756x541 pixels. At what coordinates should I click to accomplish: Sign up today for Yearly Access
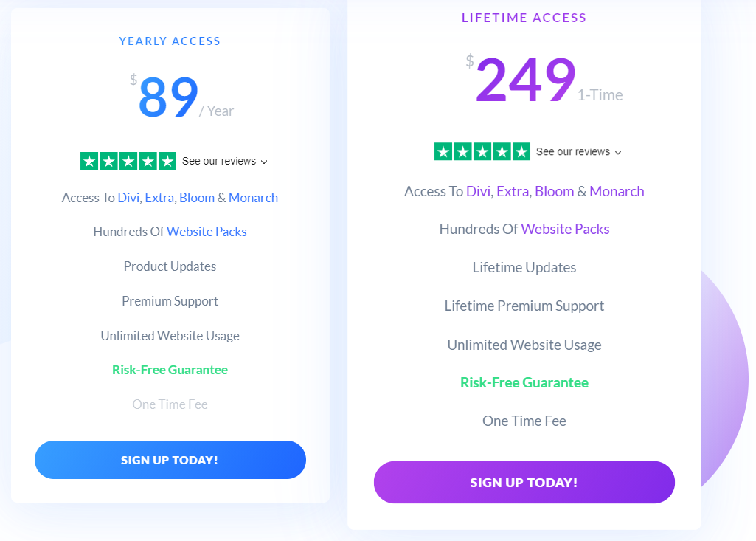[170, 460]
